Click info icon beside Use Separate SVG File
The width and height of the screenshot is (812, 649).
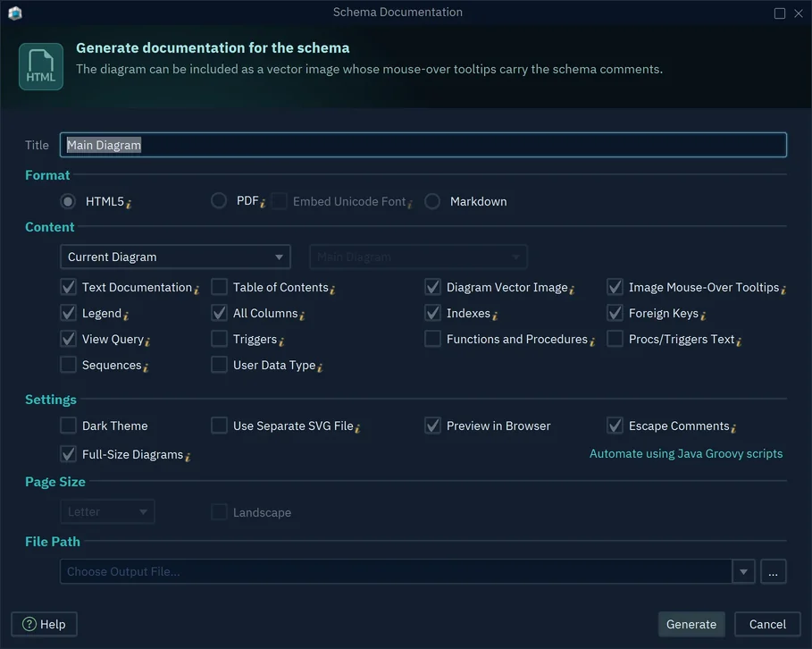(x=358, y=429)
